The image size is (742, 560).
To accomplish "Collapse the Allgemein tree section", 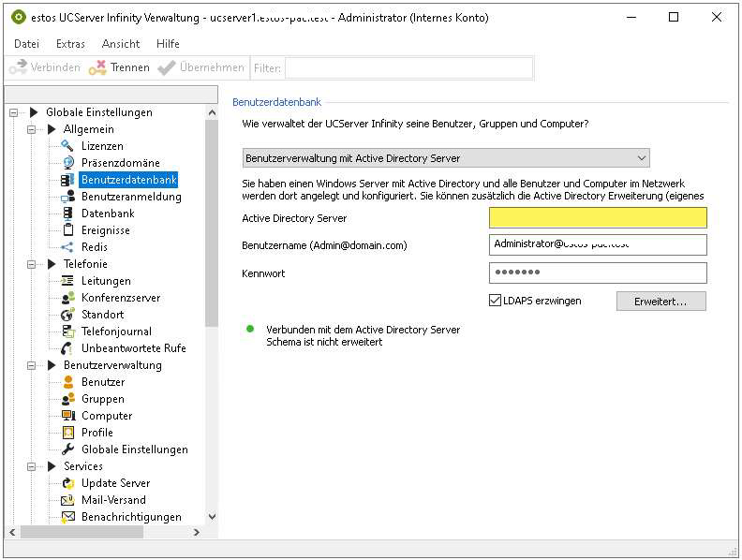I will coord(31,129).
